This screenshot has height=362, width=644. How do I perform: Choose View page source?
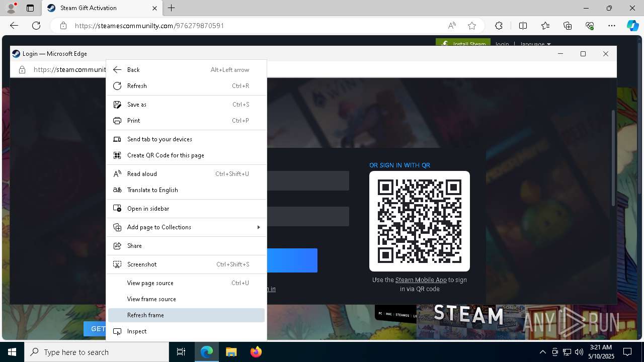point(186,283)
